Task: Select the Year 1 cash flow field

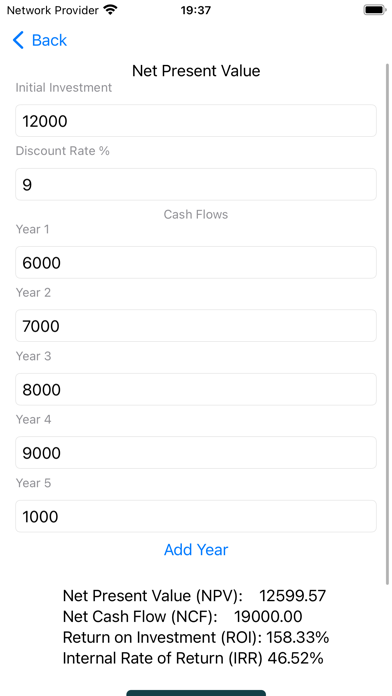Action: 196,262
